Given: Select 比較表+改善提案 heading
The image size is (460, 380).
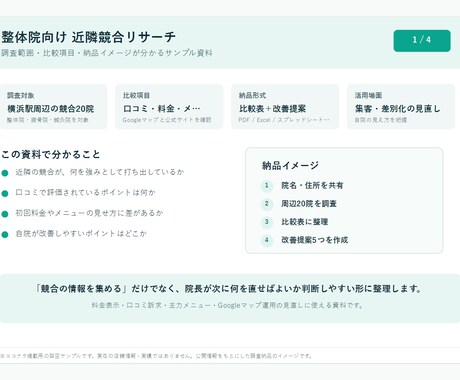Looking at the screenshot, I should pos(272,109).
